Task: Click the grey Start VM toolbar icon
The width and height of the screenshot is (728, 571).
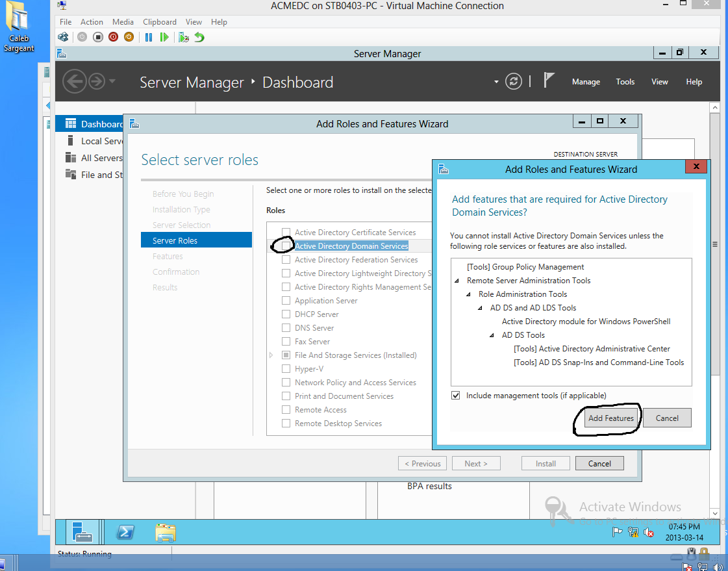Action: (82, 37)
